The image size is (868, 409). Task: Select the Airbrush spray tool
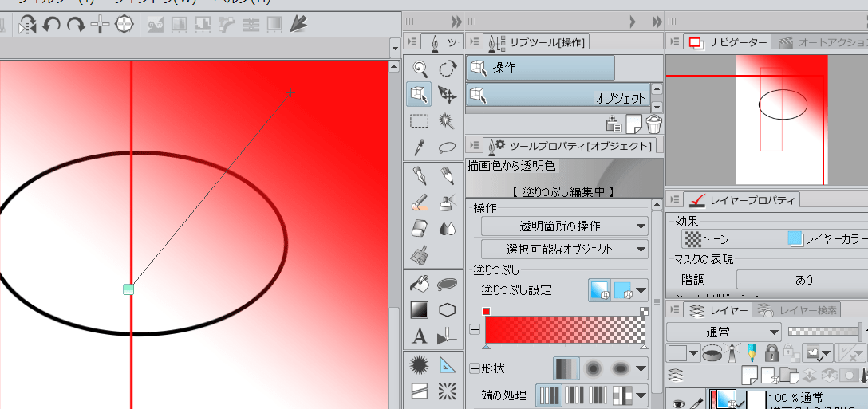(448, 203)
